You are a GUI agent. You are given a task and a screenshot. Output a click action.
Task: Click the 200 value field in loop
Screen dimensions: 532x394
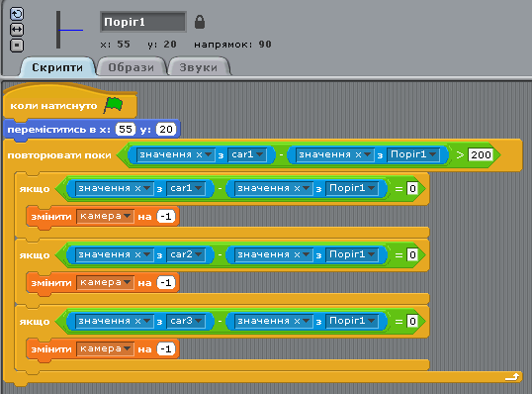point(481,154)
